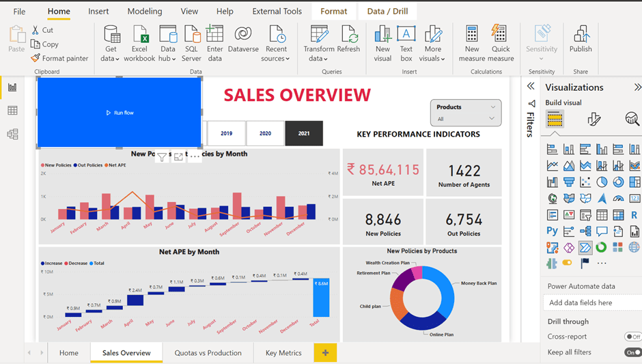Select the 2020 year slicer button
The image size is (642, 364).
pos(265,133)
